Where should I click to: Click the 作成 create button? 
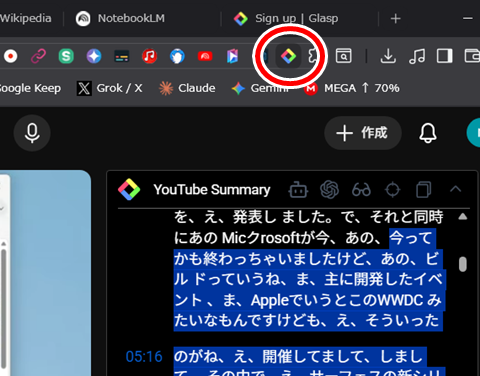pyautogui.click(x=363, y=133)
